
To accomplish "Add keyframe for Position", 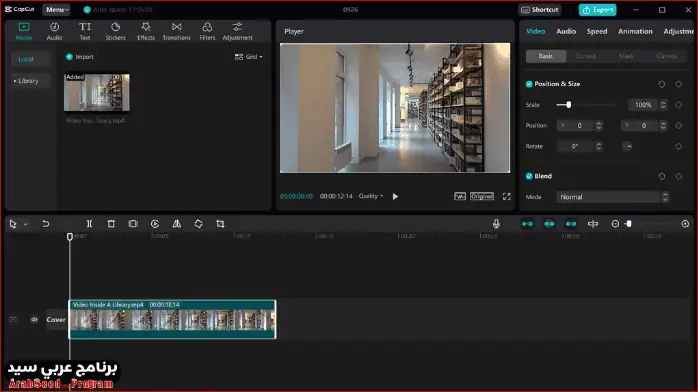I will [678, 126].
